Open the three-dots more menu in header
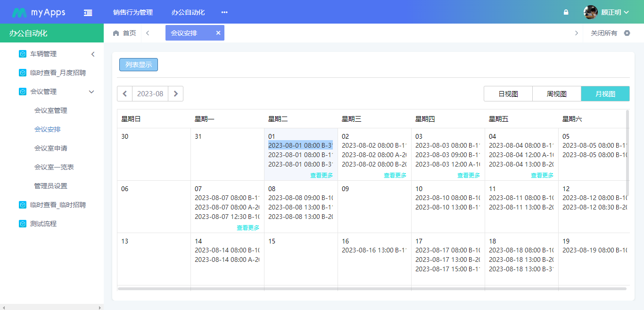The width and height of the screenshot is (644, 310). pyautogui.click(x=224, y=12)
